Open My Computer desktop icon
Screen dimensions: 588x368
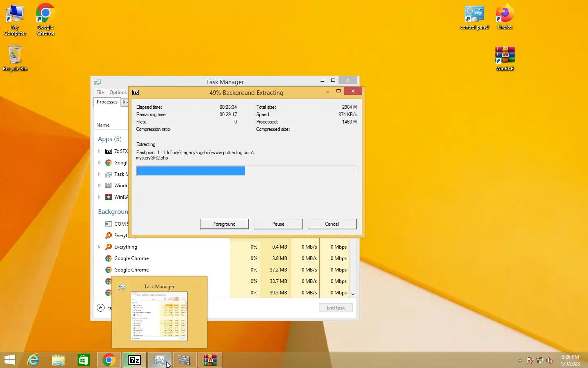(x=15, y=20)
